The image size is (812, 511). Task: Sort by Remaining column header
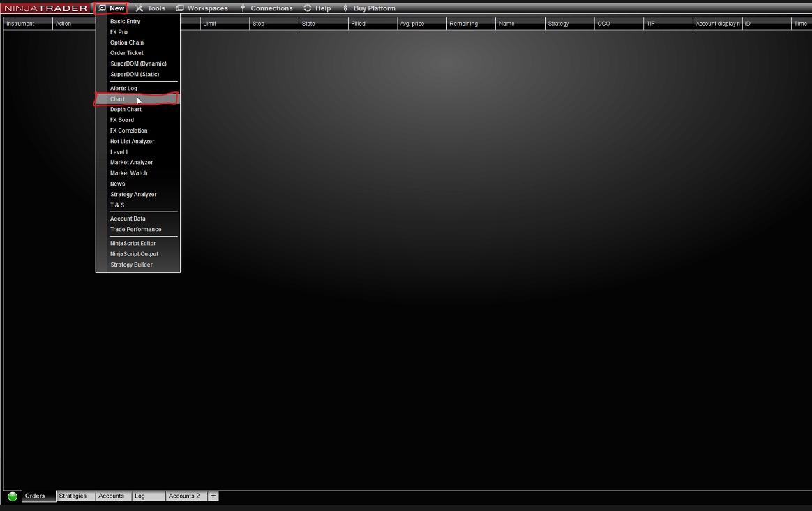(471, 24)
